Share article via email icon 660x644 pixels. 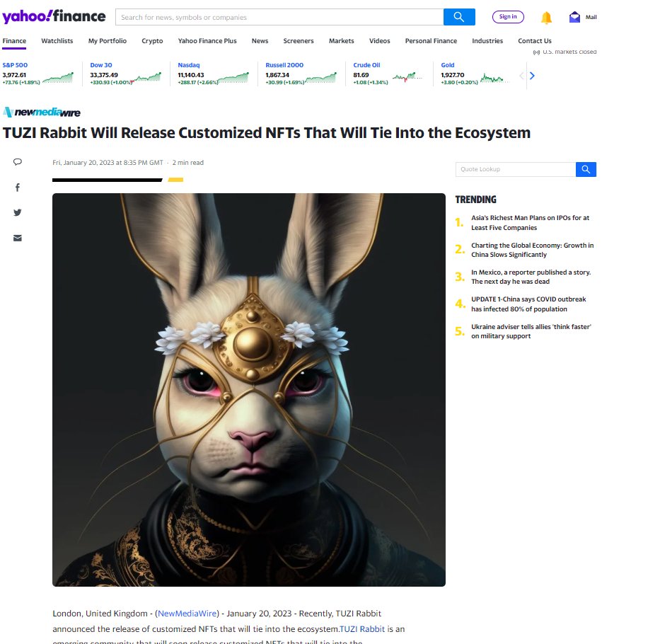(17, 238)
